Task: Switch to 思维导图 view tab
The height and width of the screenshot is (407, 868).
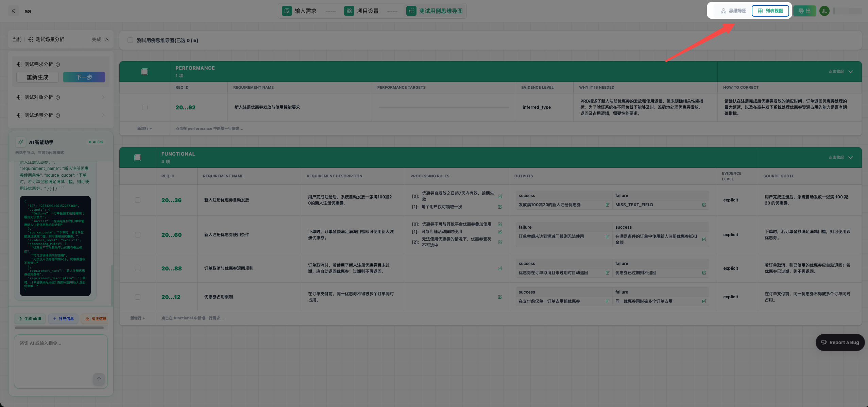Action: coord(733,11)
